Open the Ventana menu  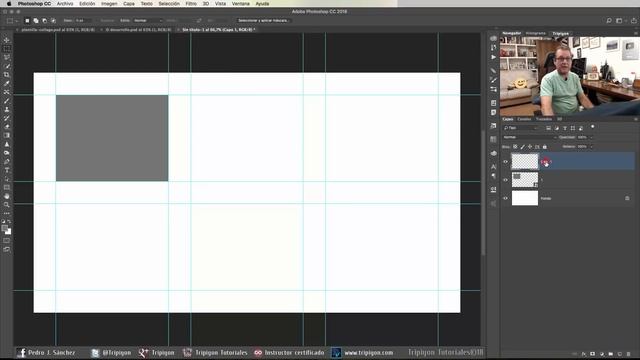[241, 4]
